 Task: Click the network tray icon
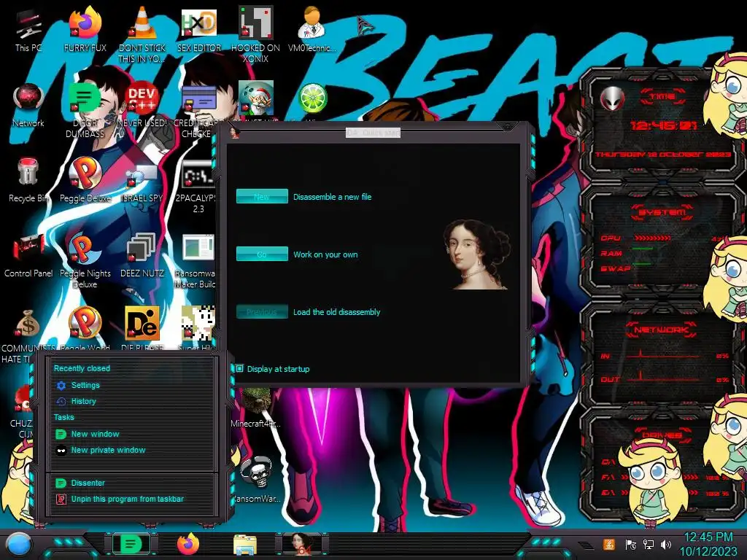pyautogui.click(x=649, y=545)
